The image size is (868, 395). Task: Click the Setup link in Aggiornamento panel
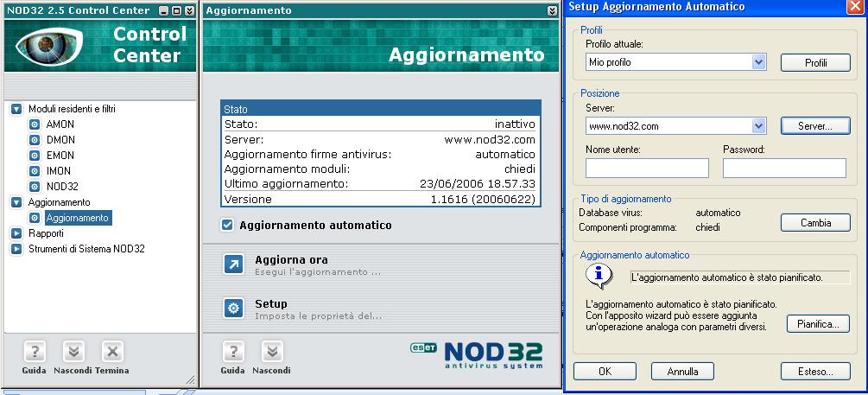click(270, 303)
